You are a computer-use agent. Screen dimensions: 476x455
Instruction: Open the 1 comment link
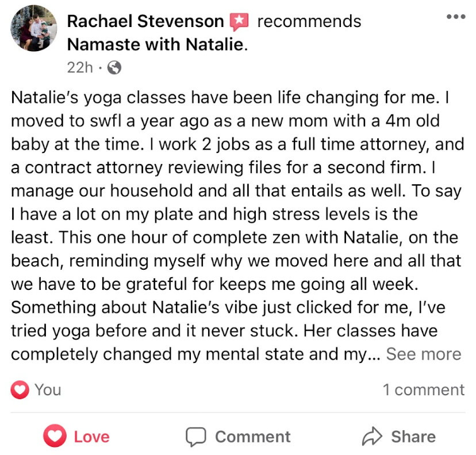[424, 390]
